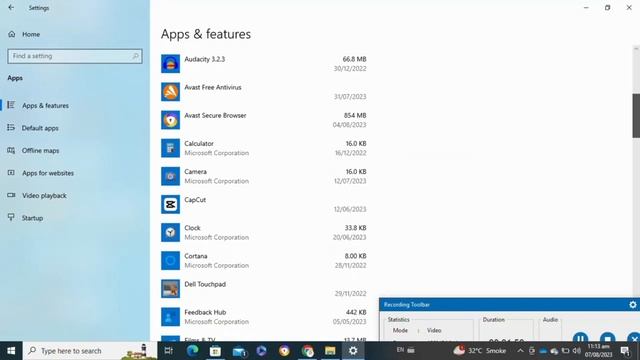Select the Calculator app name
This screenshot has height=360, width=640.
point(199,144)
